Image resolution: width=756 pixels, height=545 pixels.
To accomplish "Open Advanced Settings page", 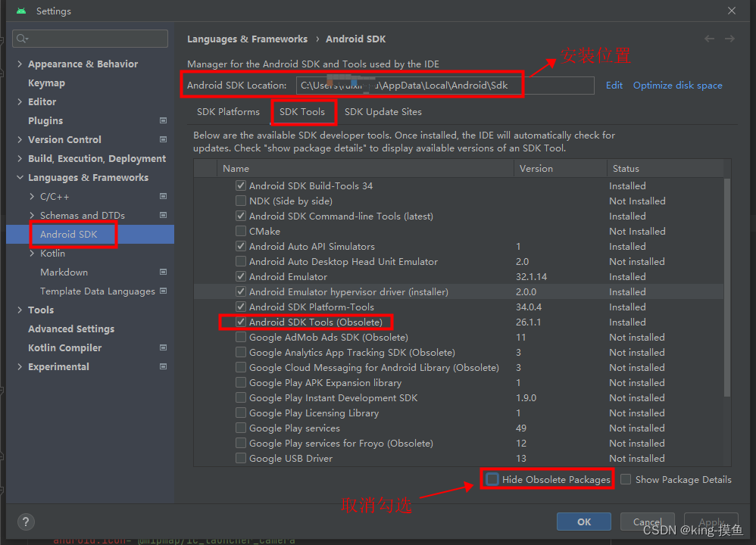I will (71, 329).
